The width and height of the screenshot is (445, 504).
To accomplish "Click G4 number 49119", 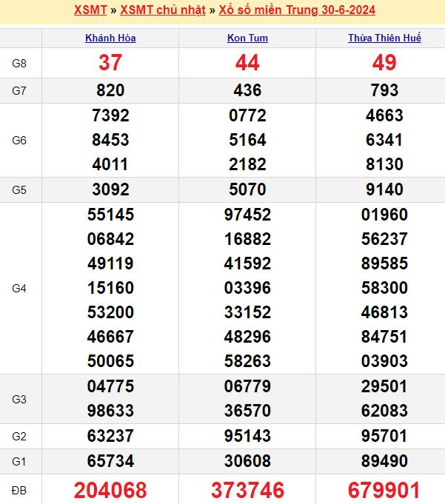I will point(110,263).
